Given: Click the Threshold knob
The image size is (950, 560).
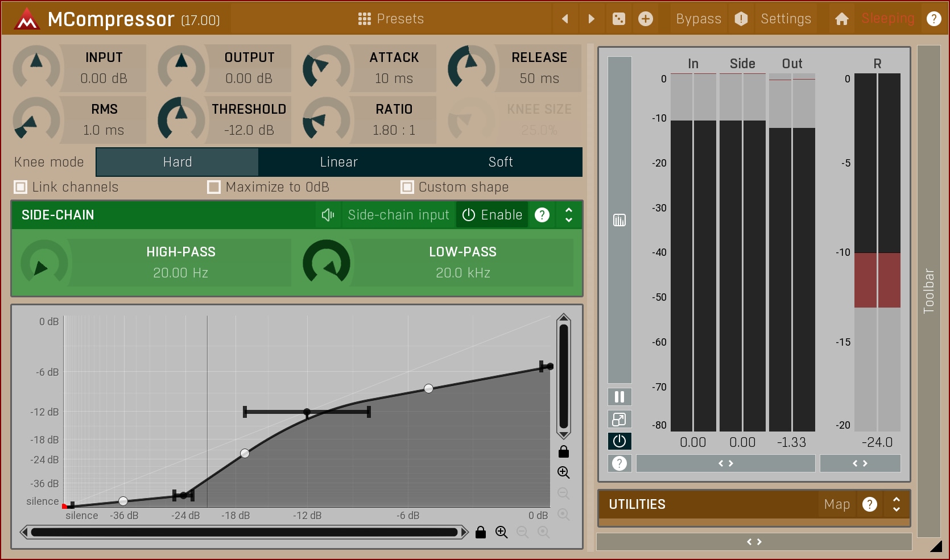Looking at the screenshot, I should tap(181, 118).
